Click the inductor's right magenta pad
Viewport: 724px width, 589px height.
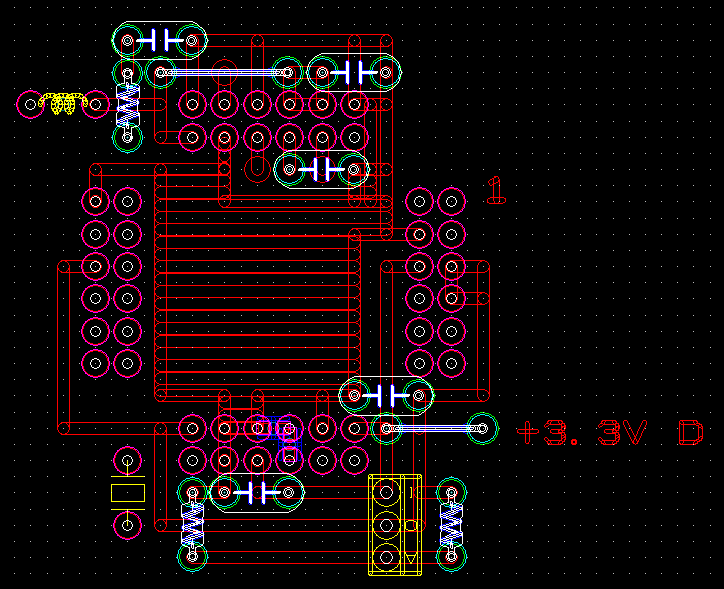coord(96,104)
